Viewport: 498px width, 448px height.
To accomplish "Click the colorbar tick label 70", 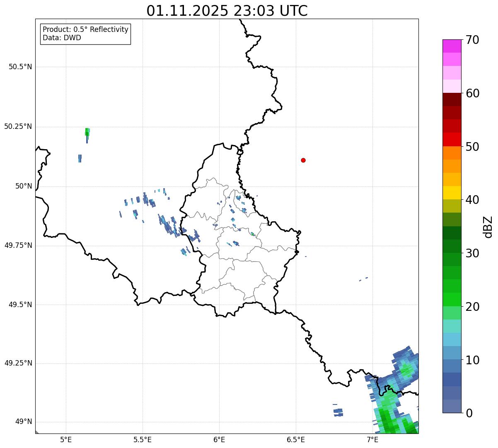I will click(472, 40).
